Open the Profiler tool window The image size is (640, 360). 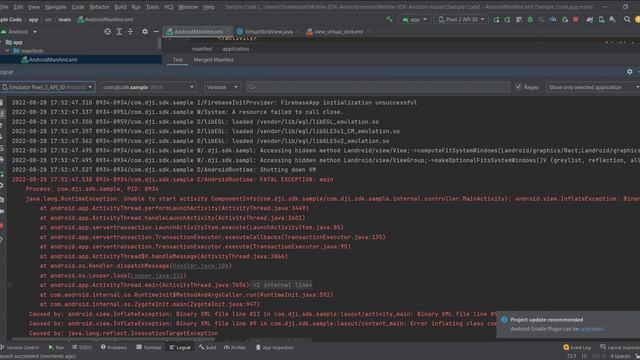coord(235,348)
